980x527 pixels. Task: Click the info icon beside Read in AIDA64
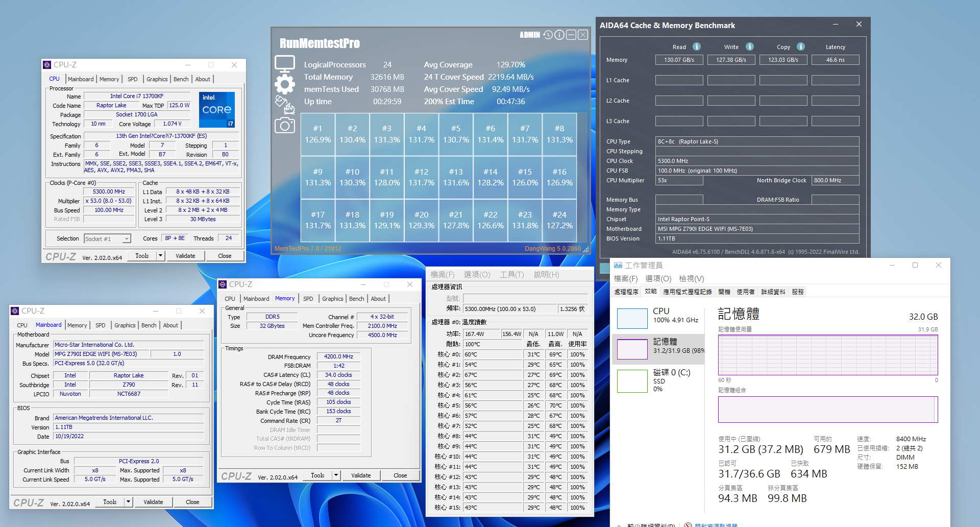pos(697,46)
